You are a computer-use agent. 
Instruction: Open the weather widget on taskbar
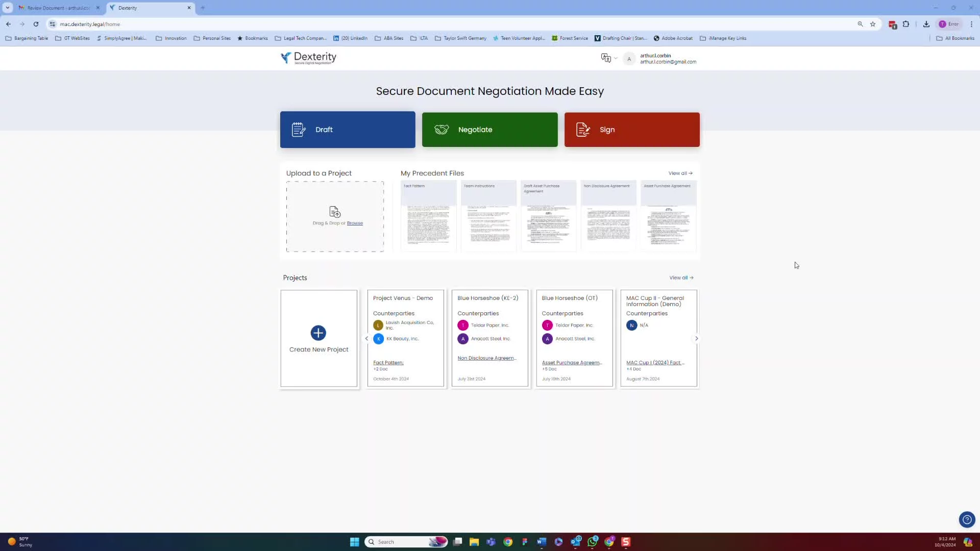tap(20, 542)
